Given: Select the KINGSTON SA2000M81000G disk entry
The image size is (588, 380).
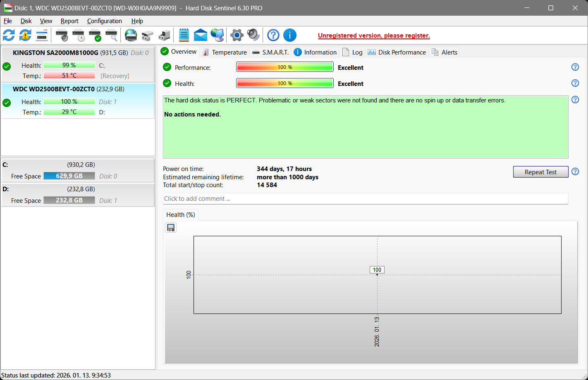Looking at the screenshot, I should [78, 64].
